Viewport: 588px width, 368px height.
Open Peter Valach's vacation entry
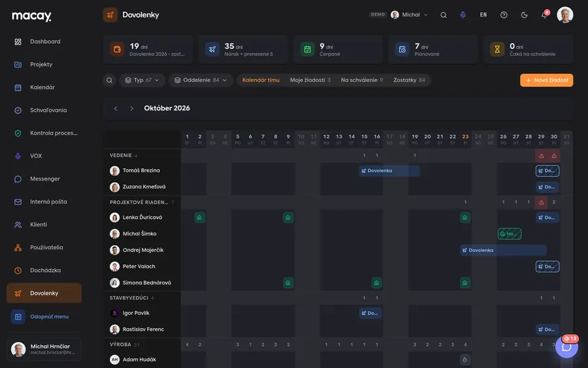tap(547, 267)
